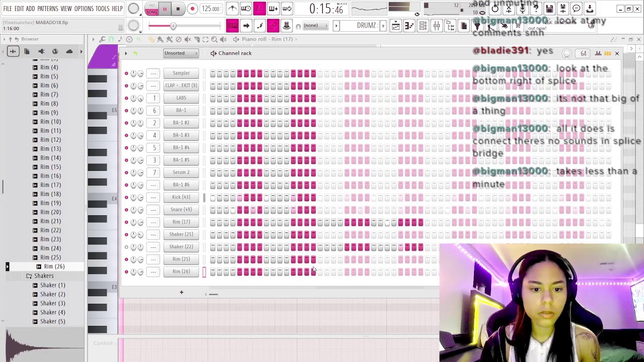644x362 pixels.
Task: Add a new pattern with the plus button
Action: coord(383,26)
